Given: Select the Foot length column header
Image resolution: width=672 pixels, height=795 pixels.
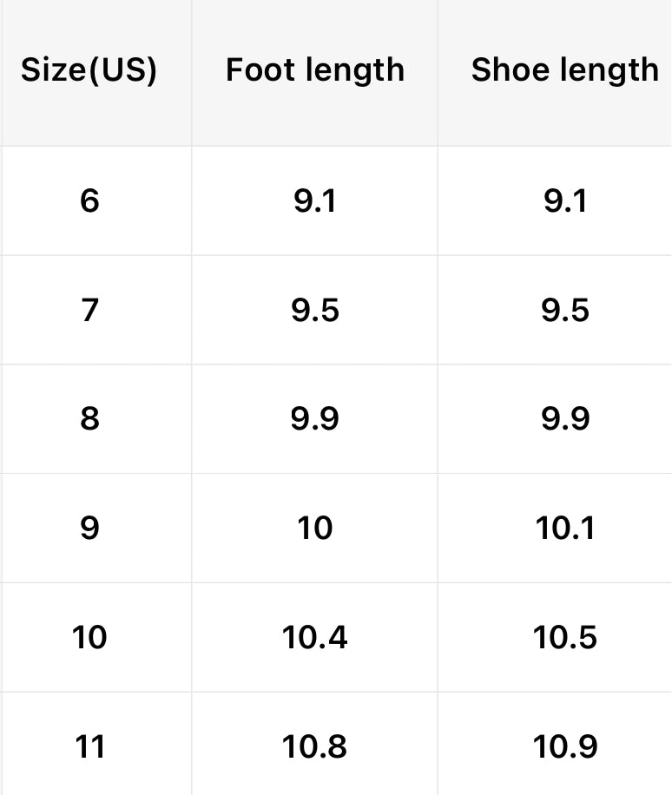Looking at the screenshot, I should click(x=315, y=70).
